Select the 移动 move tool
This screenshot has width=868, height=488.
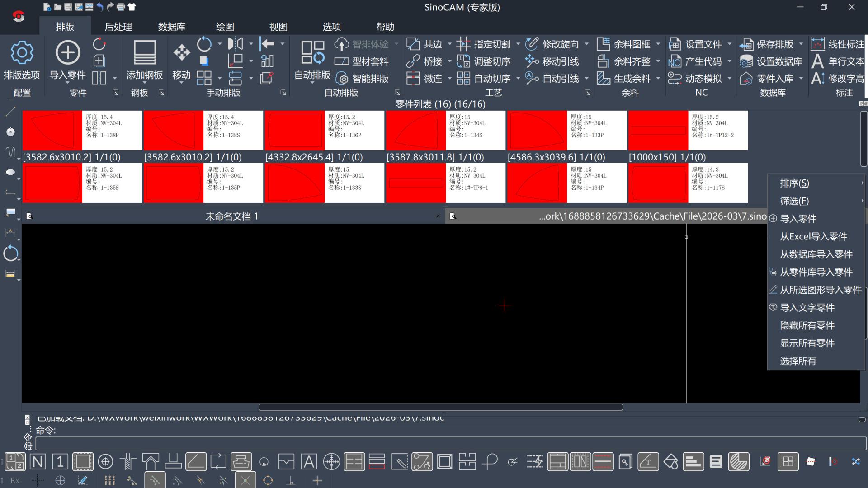click(x=181, y=53)
